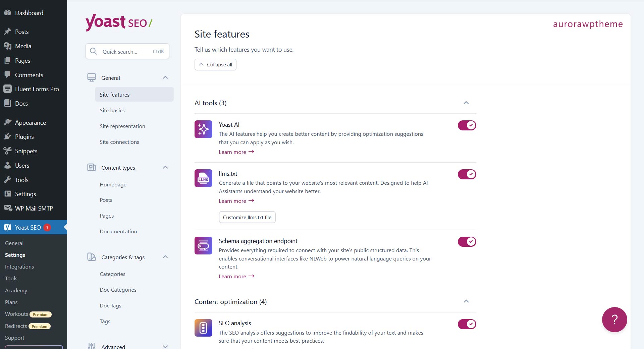The image size is (644, 349).
Task: Open Tags under Categories & tags
Action: coord(105,321)
